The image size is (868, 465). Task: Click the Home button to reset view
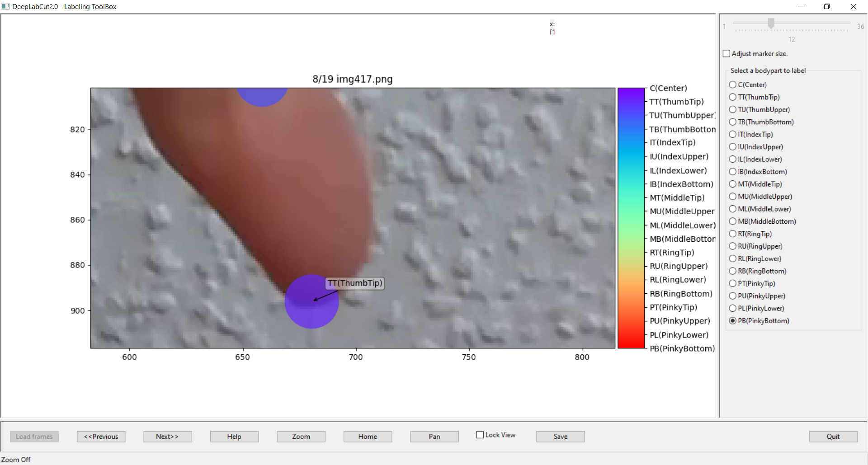click(368, 437)
